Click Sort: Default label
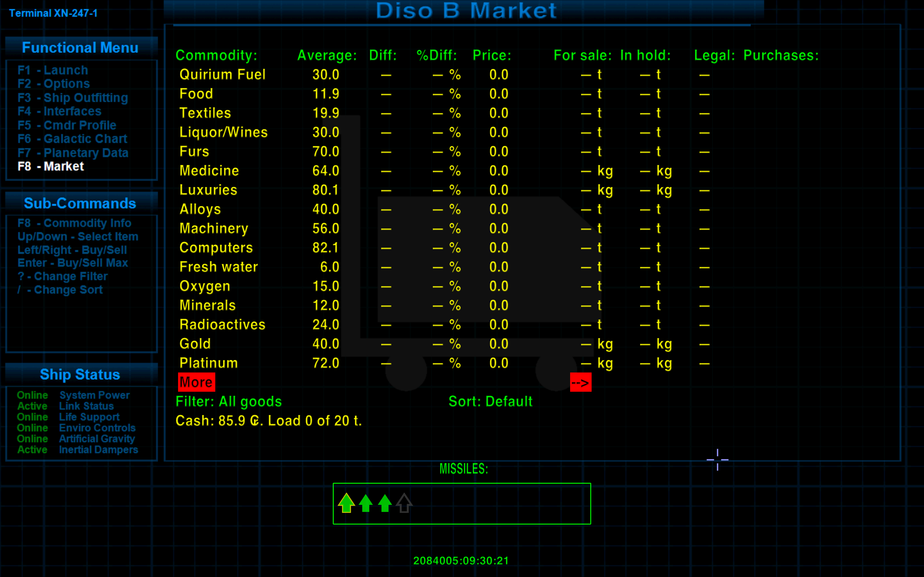The height and width of the screenshot is (577, 924). 490,401
